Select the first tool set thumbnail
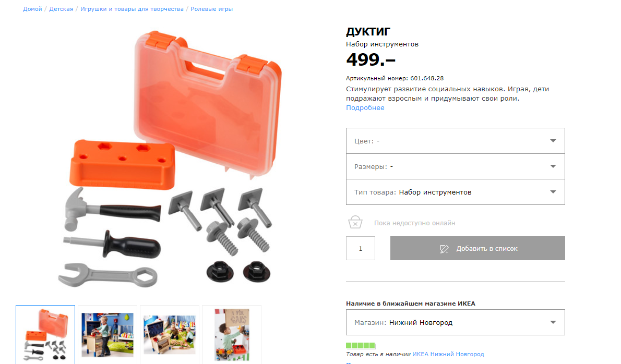The height and width of the screenshot is (364, 621). click(45, 335)
